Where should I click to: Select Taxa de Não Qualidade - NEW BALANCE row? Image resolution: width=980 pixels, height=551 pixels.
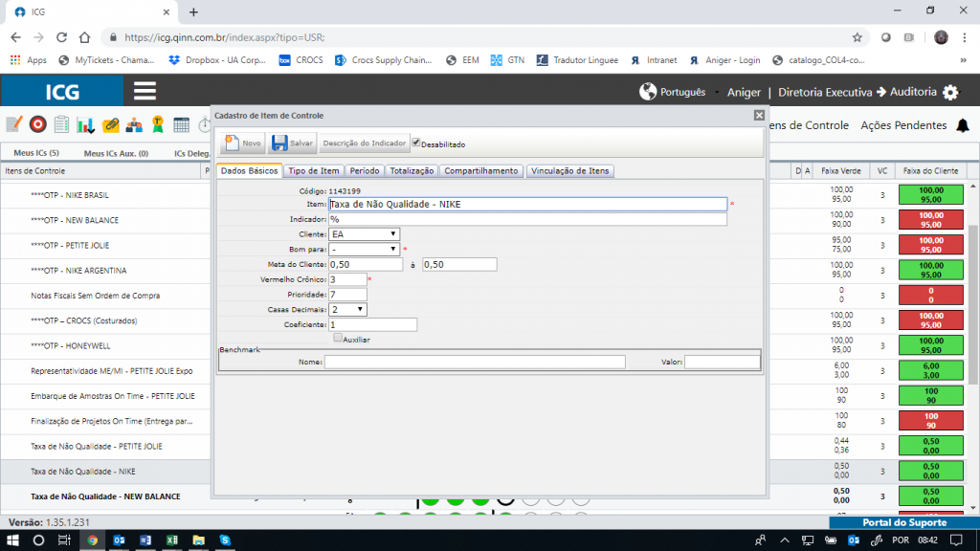105,496
